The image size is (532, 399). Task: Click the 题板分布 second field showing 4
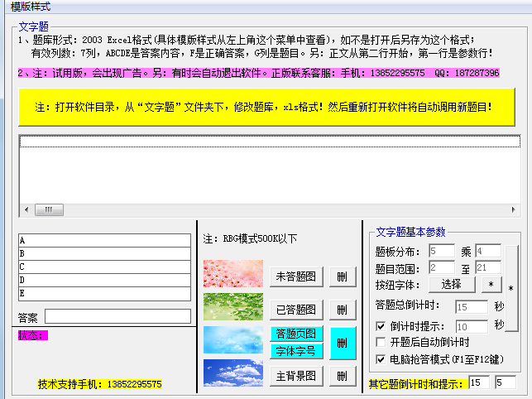(x=488, y=252)
